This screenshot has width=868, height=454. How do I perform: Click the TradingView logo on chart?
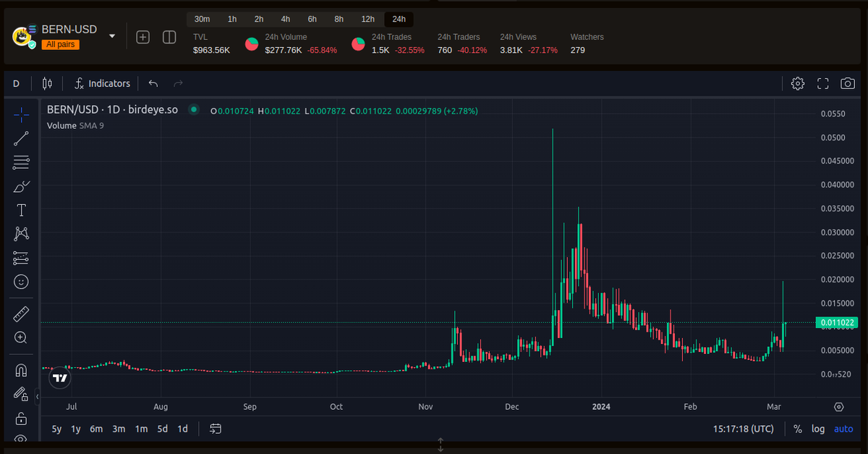[x=61, y=377]
